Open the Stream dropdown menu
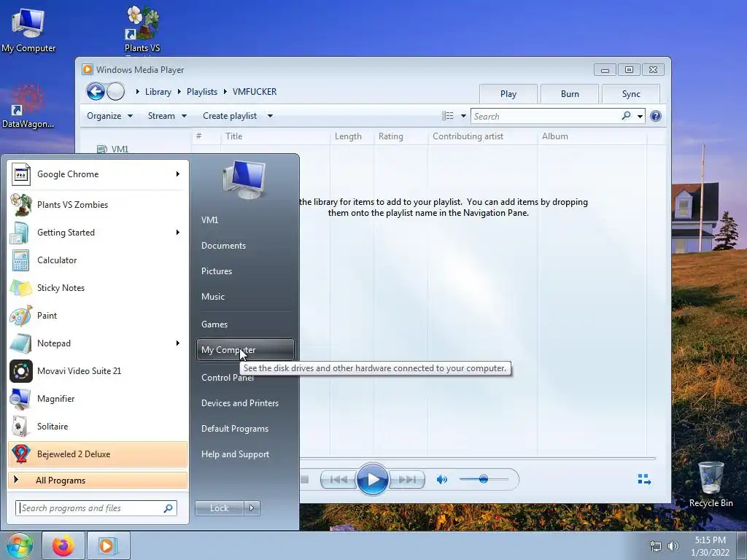The image size is (747, 560). tap(167, 116)
